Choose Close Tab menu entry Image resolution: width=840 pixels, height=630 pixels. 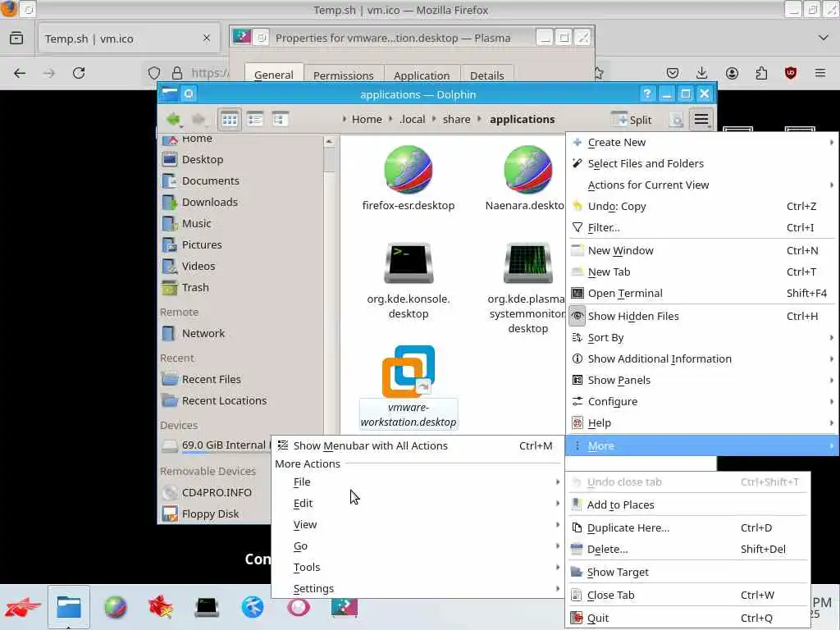pyautogui.click(x=688, y=596)
